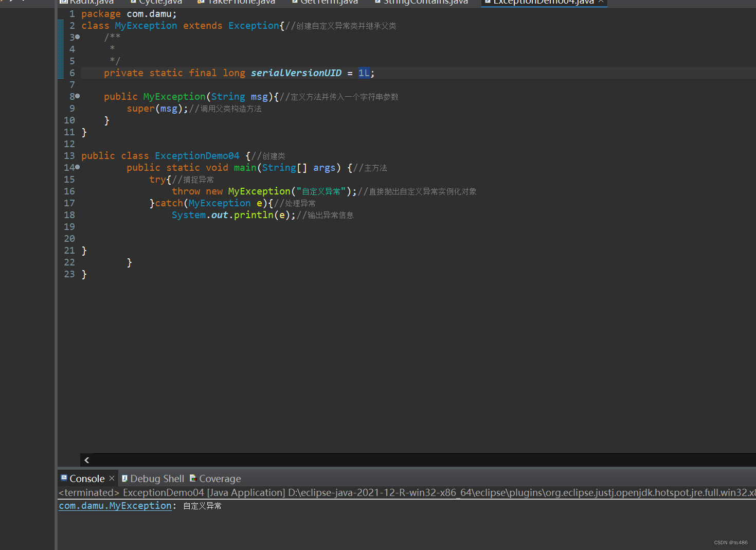Click serialVersionUID in the code

296,73
